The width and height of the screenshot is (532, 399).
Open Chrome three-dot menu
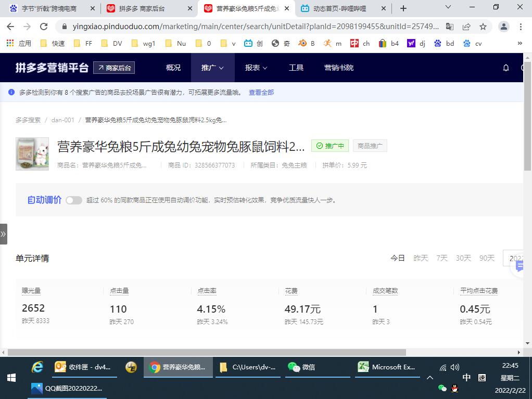[521, 27]
